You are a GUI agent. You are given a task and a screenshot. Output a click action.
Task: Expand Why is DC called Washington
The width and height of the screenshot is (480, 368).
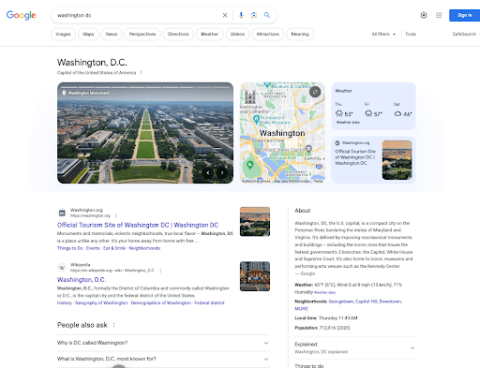point(163,343)
